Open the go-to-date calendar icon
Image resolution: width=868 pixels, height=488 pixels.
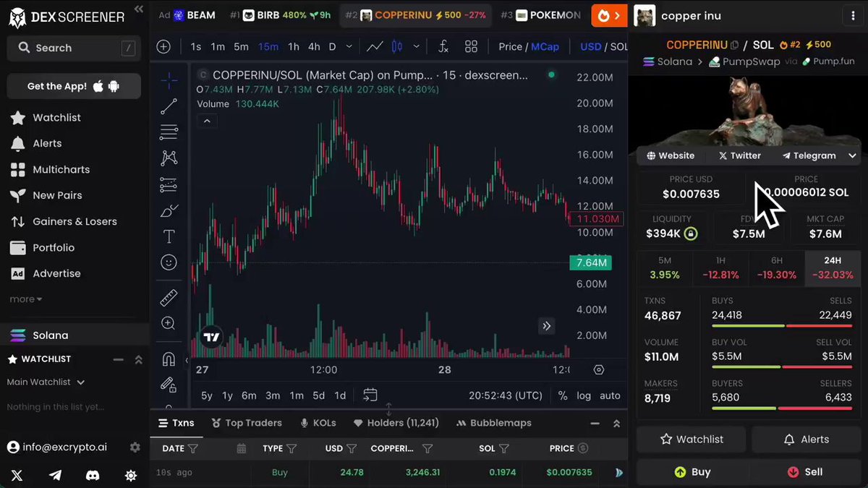pyautogui.click(x=370, y=395)
